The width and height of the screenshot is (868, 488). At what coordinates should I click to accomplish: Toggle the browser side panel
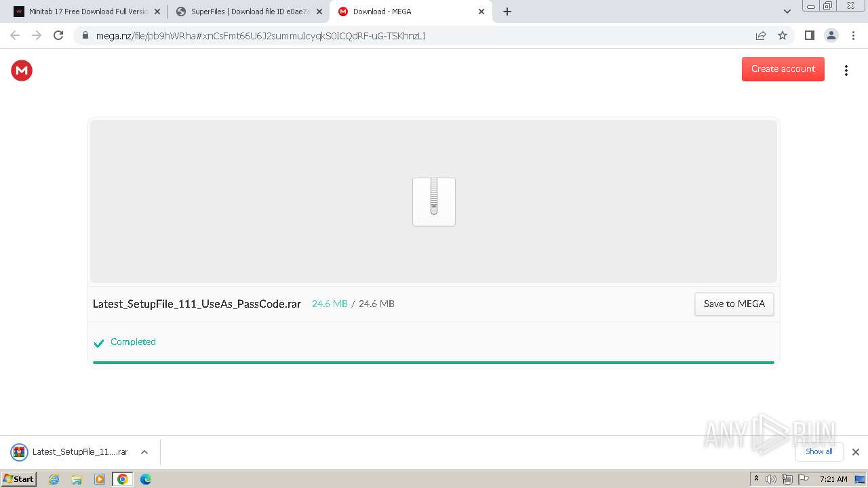coord(809,35)
